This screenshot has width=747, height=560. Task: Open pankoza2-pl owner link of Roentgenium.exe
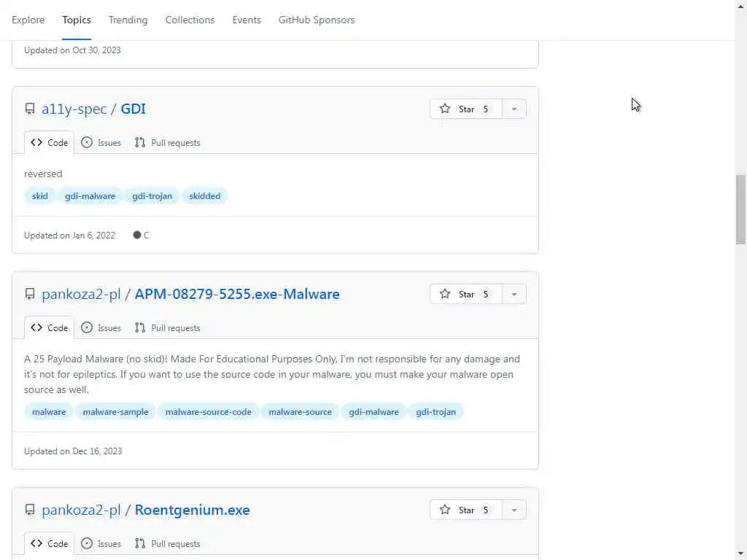(81, 510)
